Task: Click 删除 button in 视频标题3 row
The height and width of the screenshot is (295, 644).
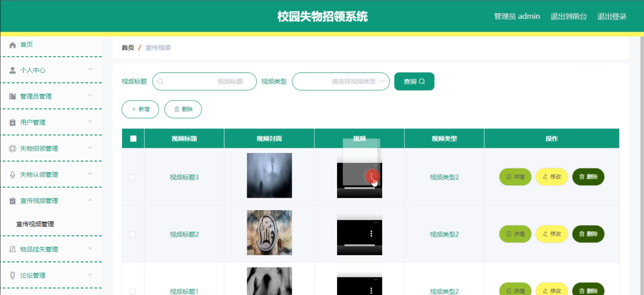Action: (588, 177)
